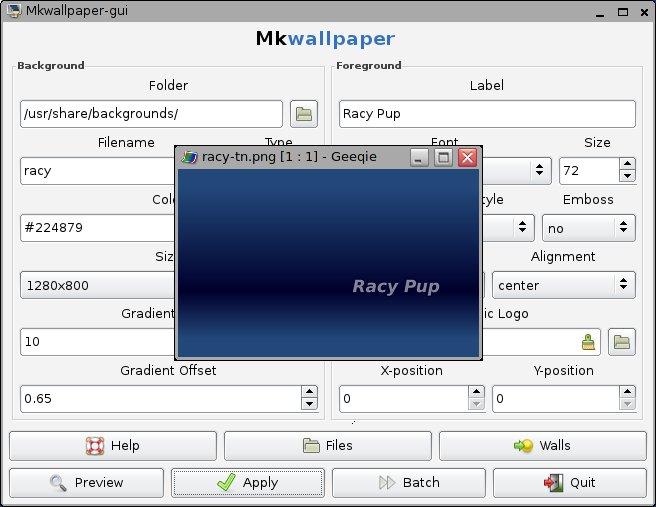656x507 pixels.
Task: Increase the Gradient Offset value
Action: coord(309,392)
